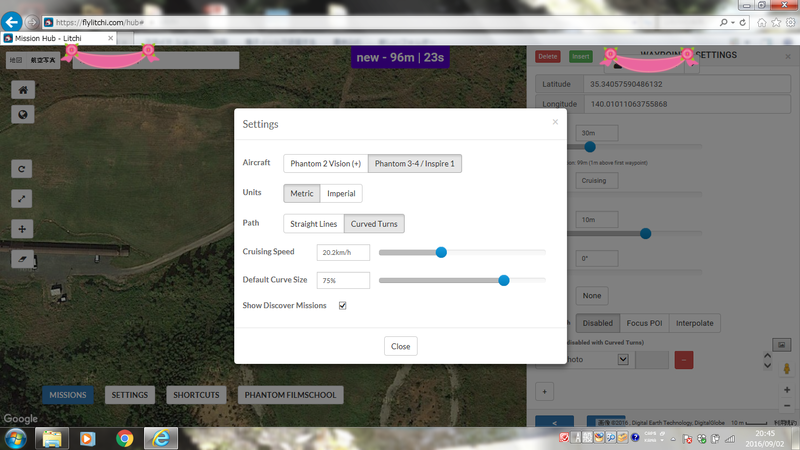Open the address bar search dropdown arrow

pyautogui.click(x=733, y=22)
